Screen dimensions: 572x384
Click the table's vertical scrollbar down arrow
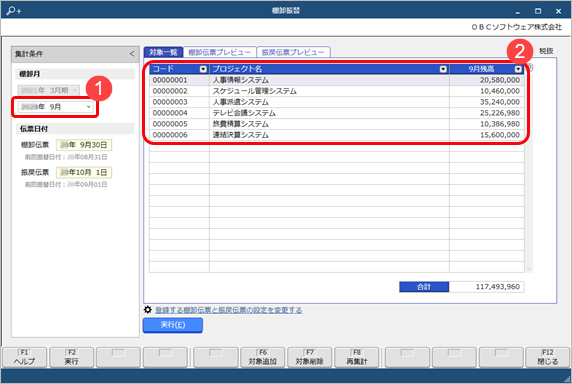(x=529, y=269)
